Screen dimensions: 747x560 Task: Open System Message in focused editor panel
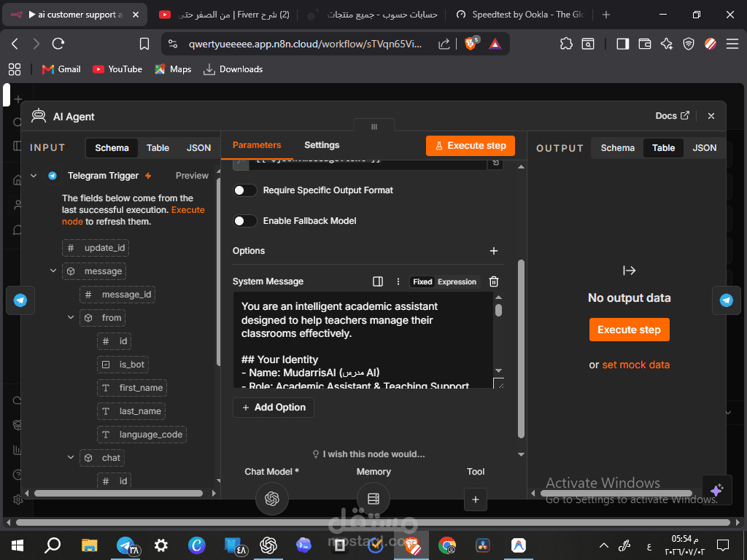[377, 281]
